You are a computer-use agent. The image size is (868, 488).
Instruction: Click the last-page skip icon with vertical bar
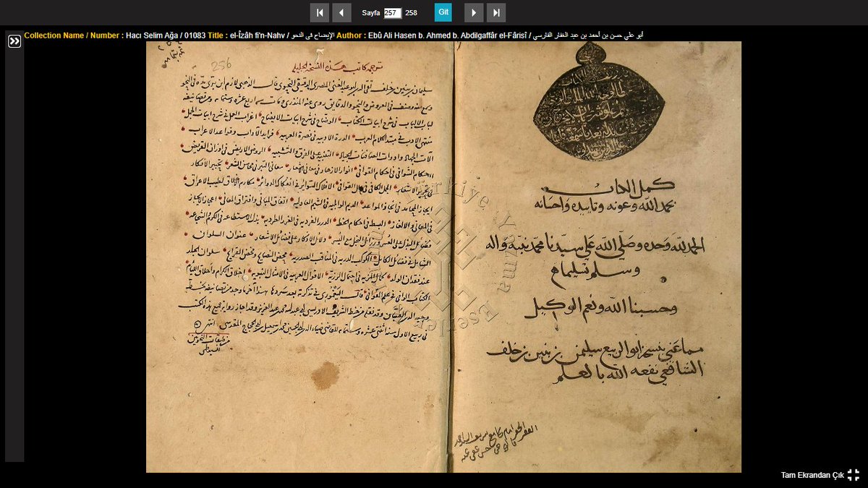coord(495,12)
